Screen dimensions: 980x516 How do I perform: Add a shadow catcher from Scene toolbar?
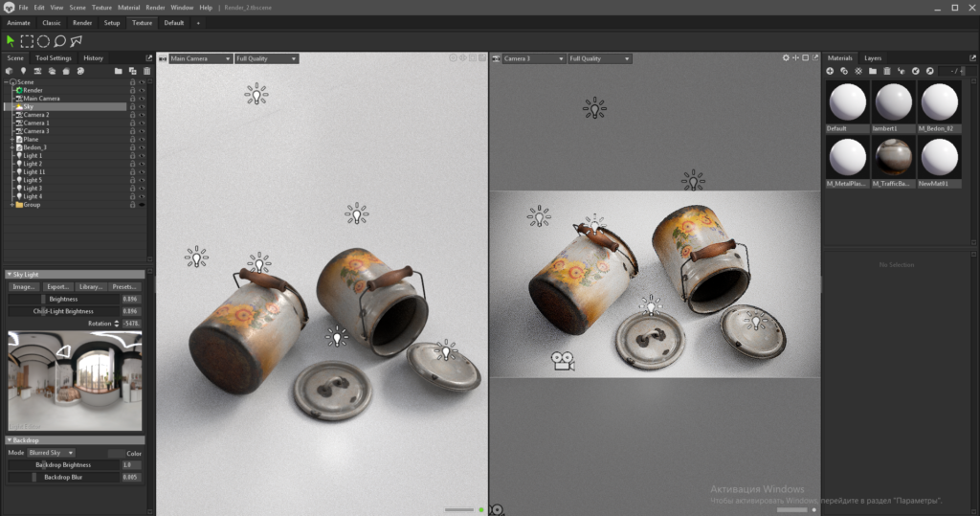[66, 71]
